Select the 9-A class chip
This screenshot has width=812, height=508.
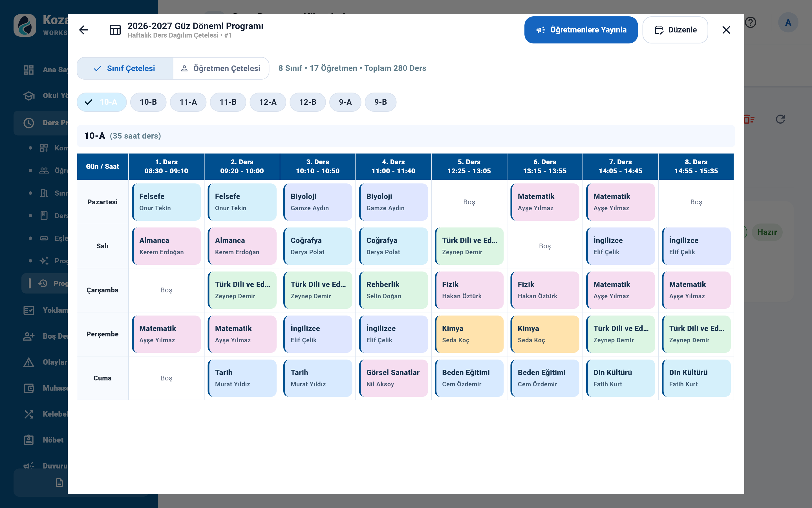point(345,102)
